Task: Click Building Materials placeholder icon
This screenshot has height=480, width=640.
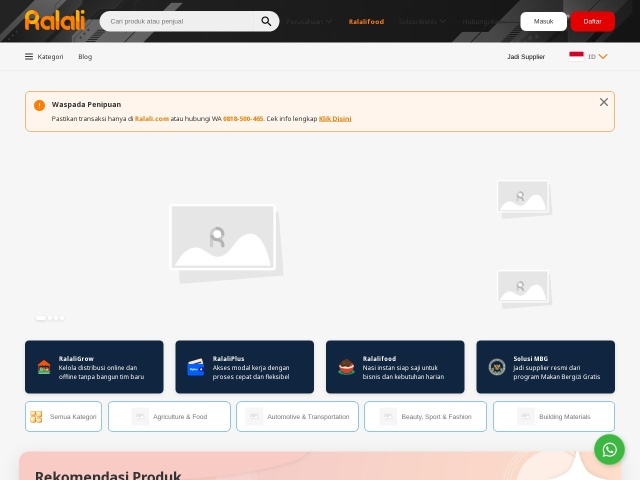Action: coord(526,417)
